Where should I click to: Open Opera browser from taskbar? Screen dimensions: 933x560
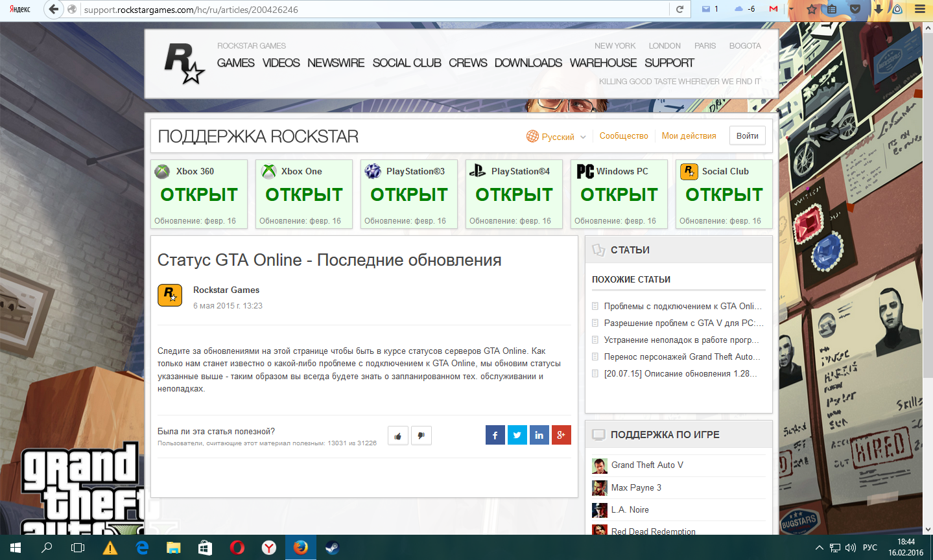[237, 548]
